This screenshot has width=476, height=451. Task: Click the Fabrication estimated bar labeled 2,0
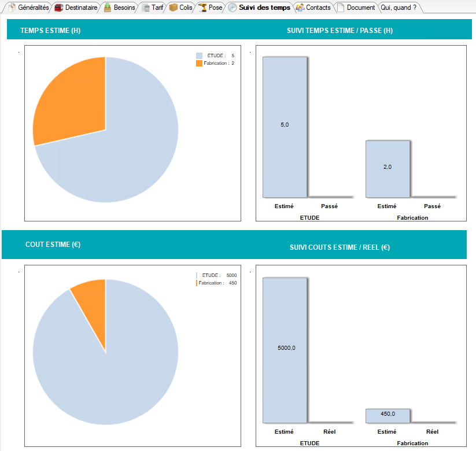pyautogui.click(x=388, y=168)
